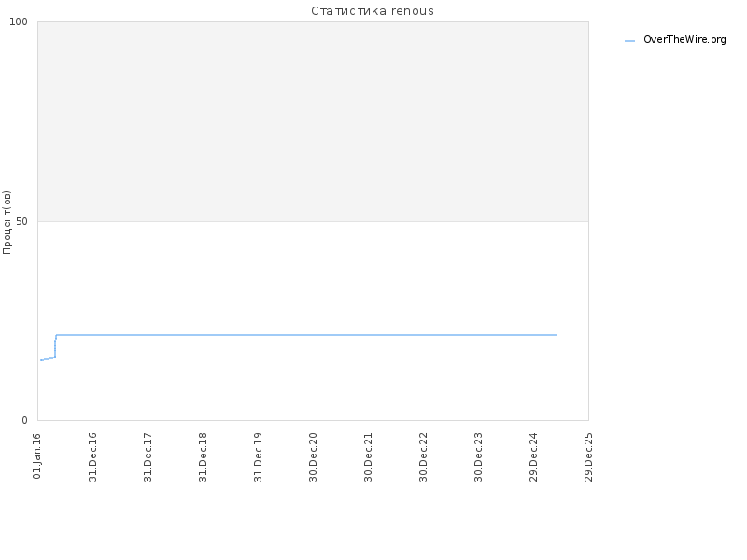The image size is (747, 560).
Task: Click the vertical jump in the blue line
Action: click(x=55, y=346)
